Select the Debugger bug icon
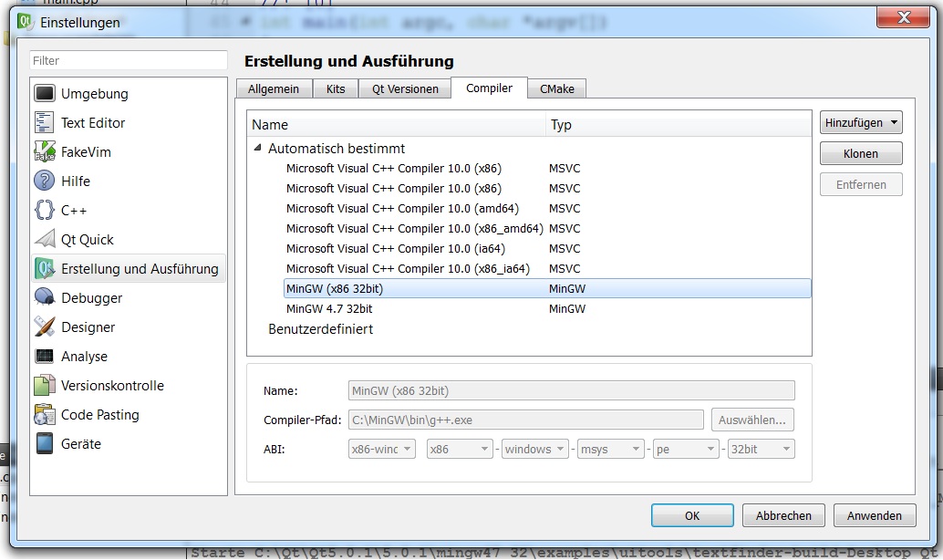The height and width of the screenshot is (560, 943). (45, 297)
